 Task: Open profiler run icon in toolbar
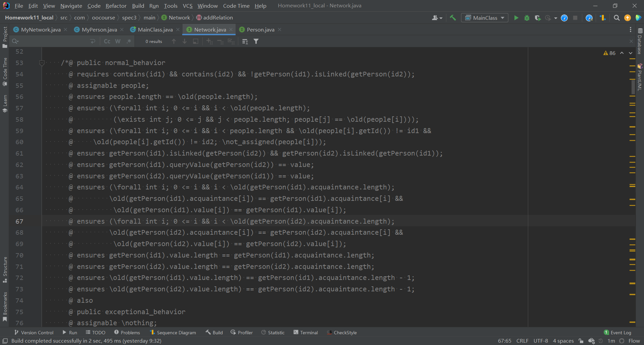(x=548, y=18)
